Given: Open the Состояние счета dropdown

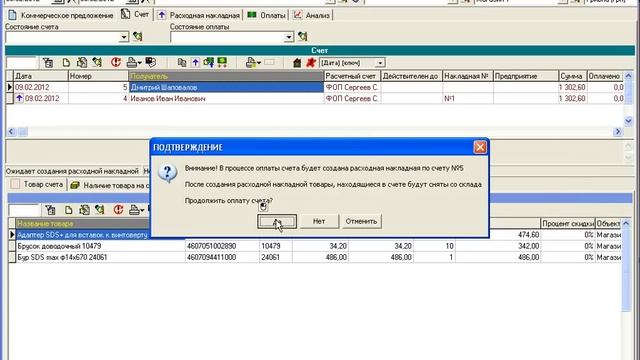Looking at the screenshot, I should tap(124, 37).
